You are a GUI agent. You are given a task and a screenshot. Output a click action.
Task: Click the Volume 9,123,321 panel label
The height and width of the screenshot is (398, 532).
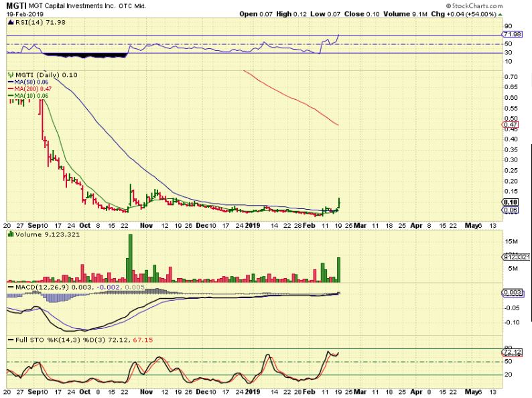[48, 235]
